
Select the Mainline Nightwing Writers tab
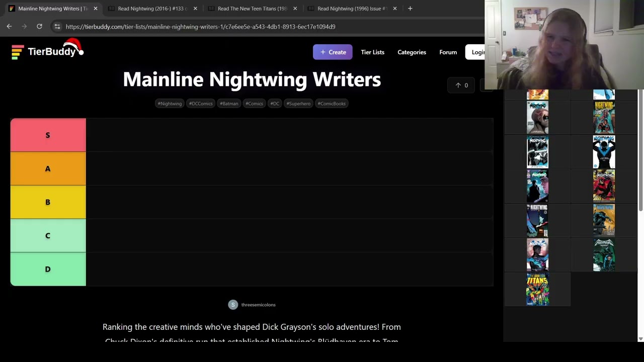[52, 9]
